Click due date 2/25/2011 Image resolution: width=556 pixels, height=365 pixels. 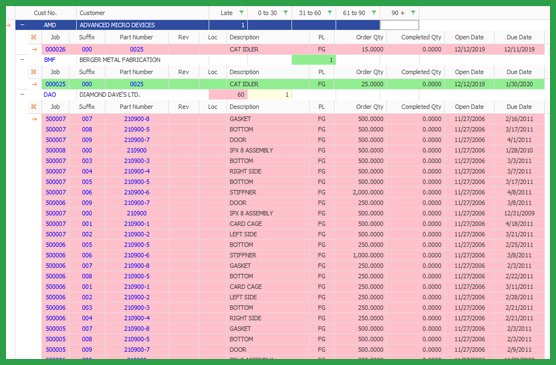tap(519, 245)
